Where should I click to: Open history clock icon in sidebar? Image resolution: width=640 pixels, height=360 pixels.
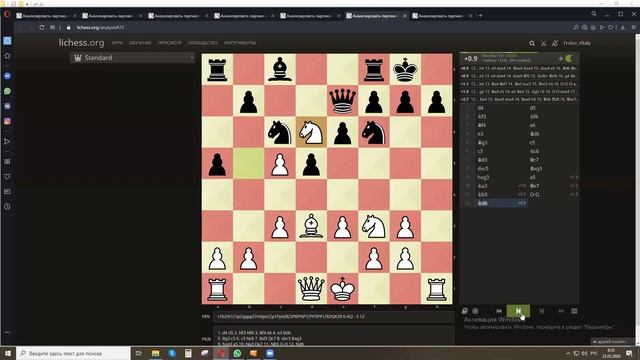tap(7, 207)
